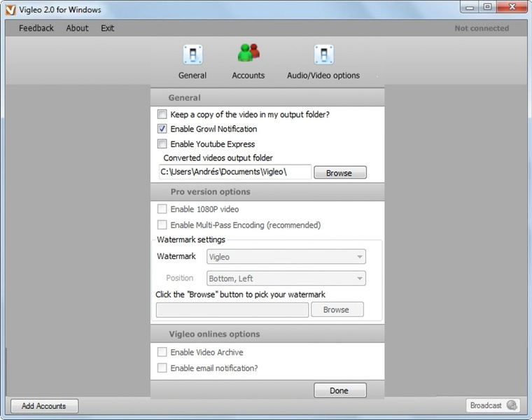Uncheck Enable Growl Notification

point(162,129)
